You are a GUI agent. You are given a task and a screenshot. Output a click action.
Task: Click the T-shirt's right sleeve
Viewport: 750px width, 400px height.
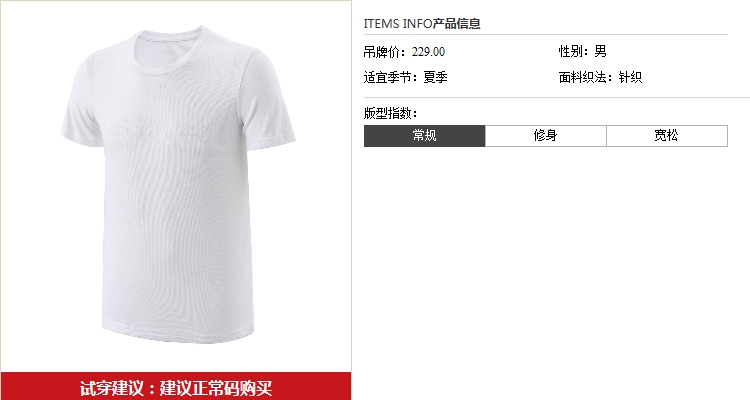pos(268,98)
